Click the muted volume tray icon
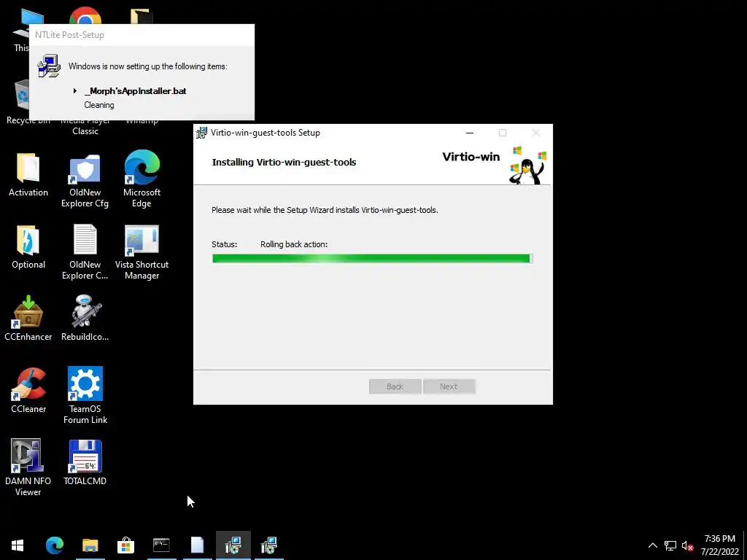The height and width of the screenshot is (560, 747). pos(687,545)
